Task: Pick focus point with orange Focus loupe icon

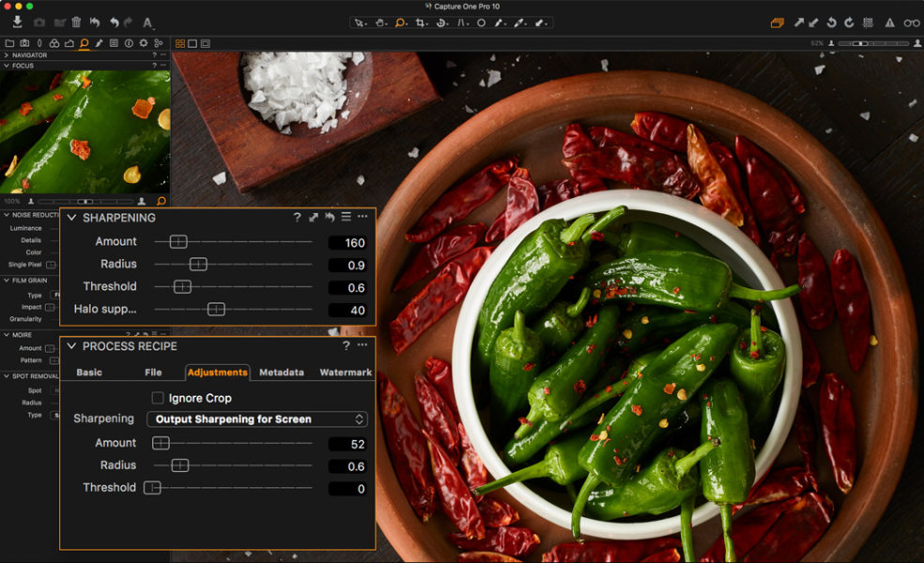Action: click(x=162, y=201)
